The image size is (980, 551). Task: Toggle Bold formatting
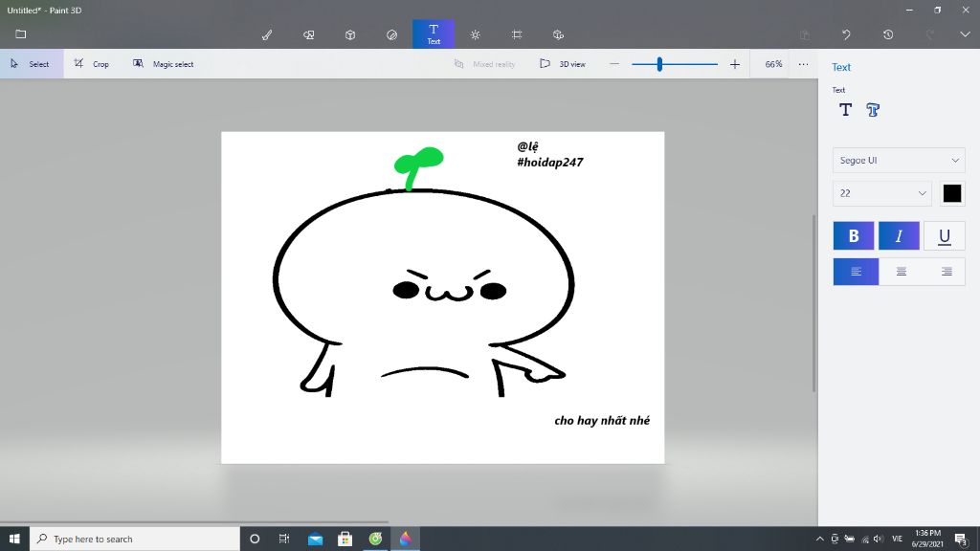(x=853, y=235)
